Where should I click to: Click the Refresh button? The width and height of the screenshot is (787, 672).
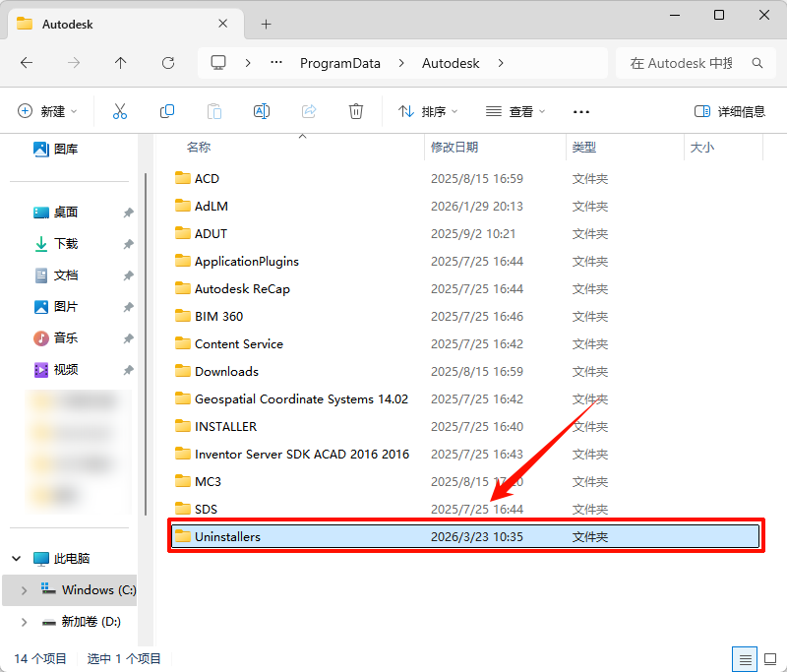tap(168, 63)
